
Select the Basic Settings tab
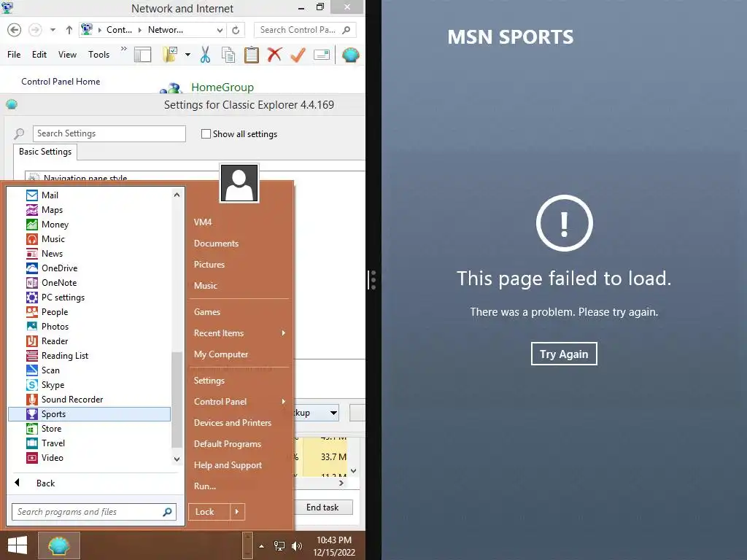[45, 152]
